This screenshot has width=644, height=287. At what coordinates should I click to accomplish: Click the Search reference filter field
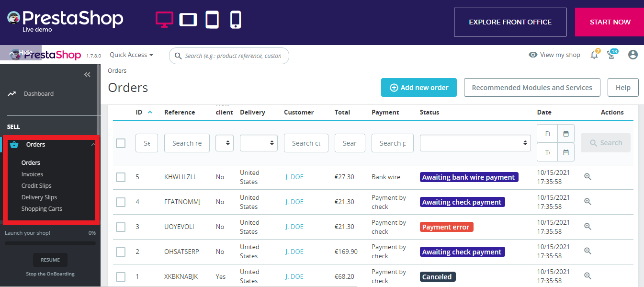click(x=187, y=143)
